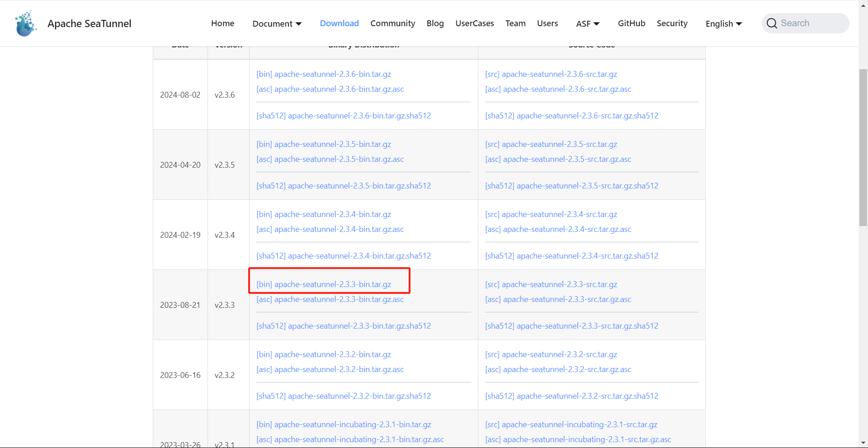Download apache-seatunnel-2.3.4-bin.tar.gz
Image resolution: width=868 pixels, height=448 pixels.
[x=324, y=214]
